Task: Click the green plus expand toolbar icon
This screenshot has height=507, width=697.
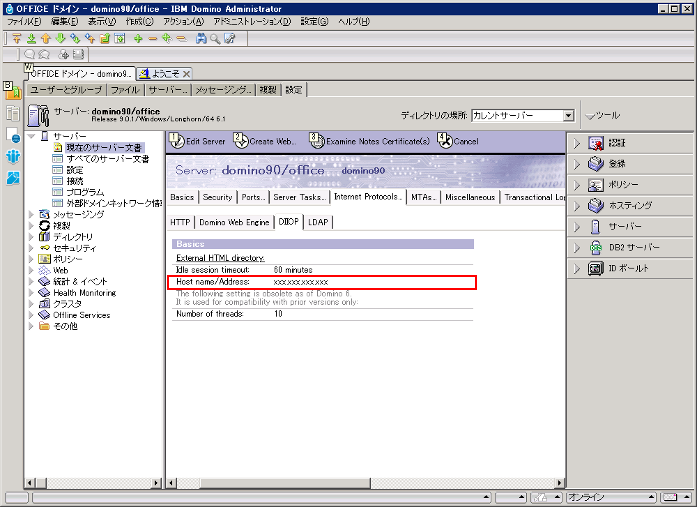Action: coord(138,39)
